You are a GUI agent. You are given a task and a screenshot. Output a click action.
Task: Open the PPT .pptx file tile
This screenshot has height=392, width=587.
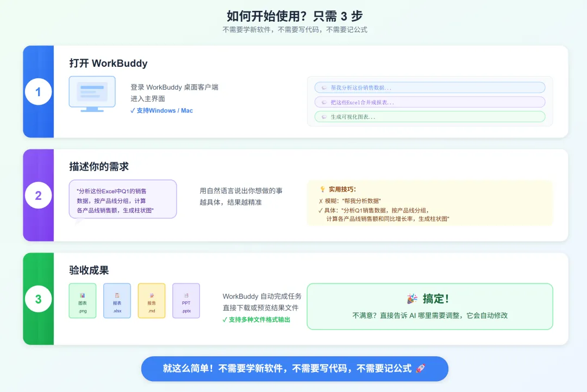[x=186, y=301]
